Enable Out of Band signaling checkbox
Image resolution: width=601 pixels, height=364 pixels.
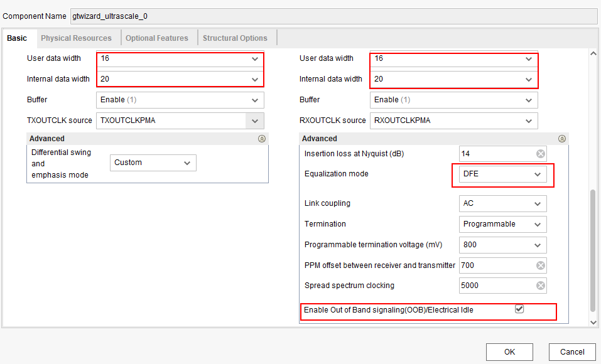coord(518,309)
